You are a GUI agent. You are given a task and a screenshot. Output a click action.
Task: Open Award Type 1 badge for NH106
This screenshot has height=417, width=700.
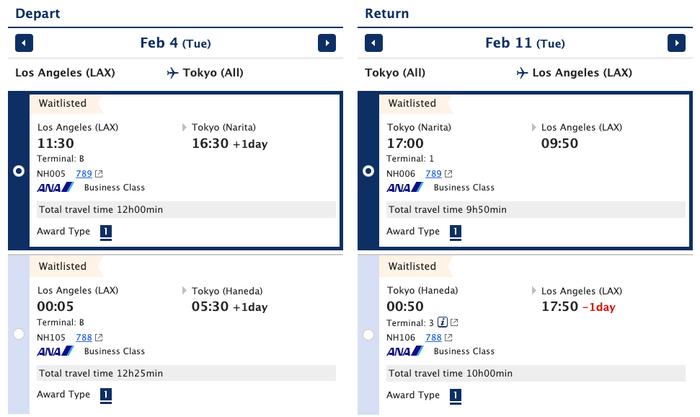tap(455, 396)
